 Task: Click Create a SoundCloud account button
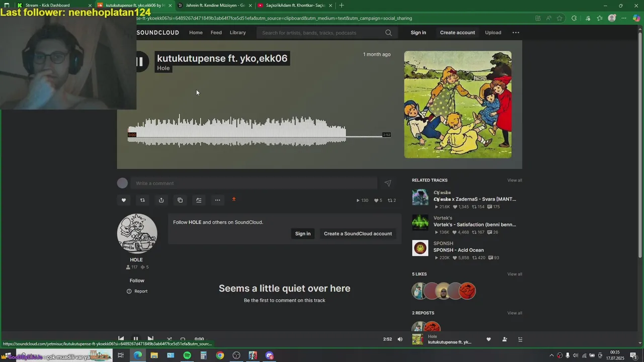click(x=358, y=234)
